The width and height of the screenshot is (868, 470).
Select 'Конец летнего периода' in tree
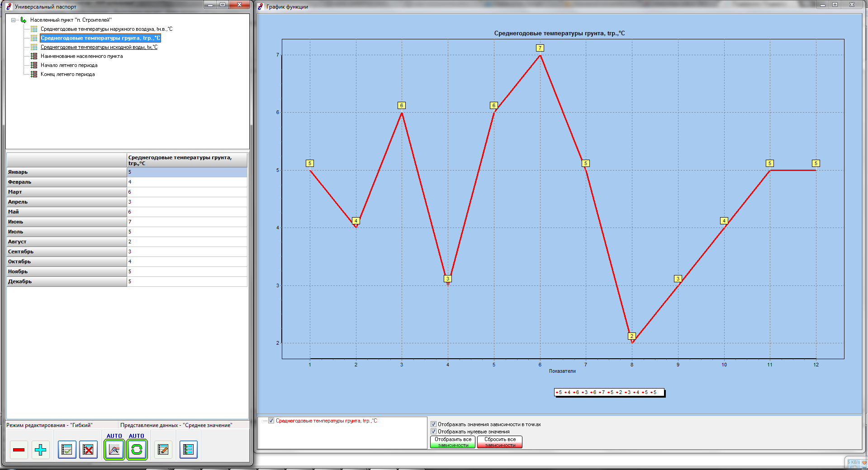tap(67, 74)
